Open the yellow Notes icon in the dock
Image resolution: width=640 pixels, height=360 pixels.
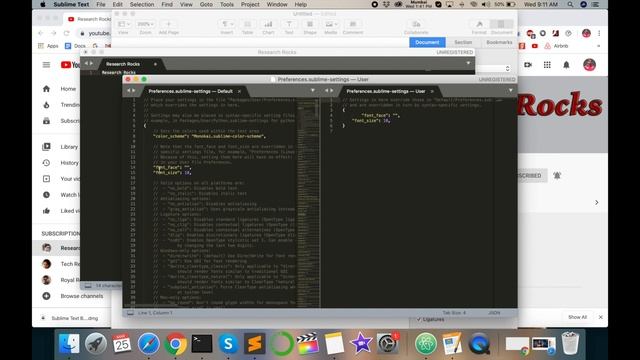pos(334,344)
